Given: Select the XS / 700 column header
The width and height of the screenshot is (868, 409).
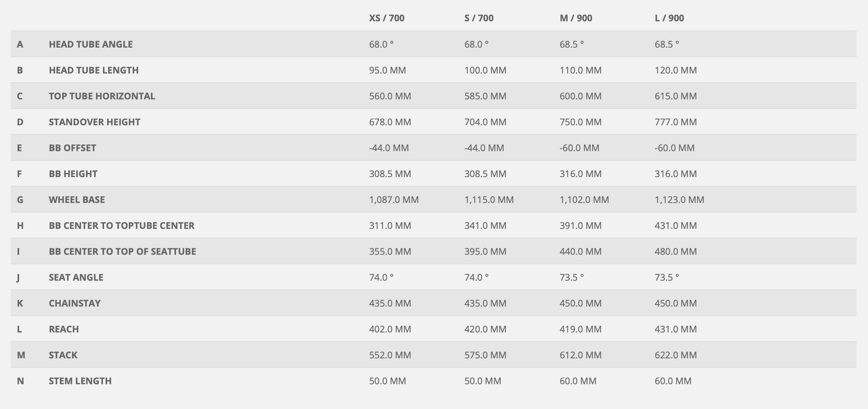Looking at the screenshot, I should [x=386, y=18].
